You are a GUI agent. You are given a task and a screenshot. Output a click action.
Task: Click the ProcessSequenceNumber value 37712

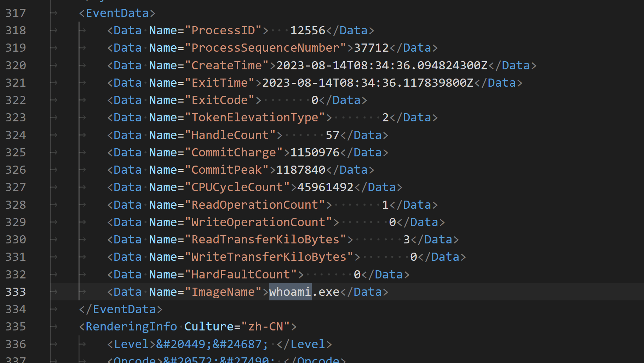click(372, 48)
